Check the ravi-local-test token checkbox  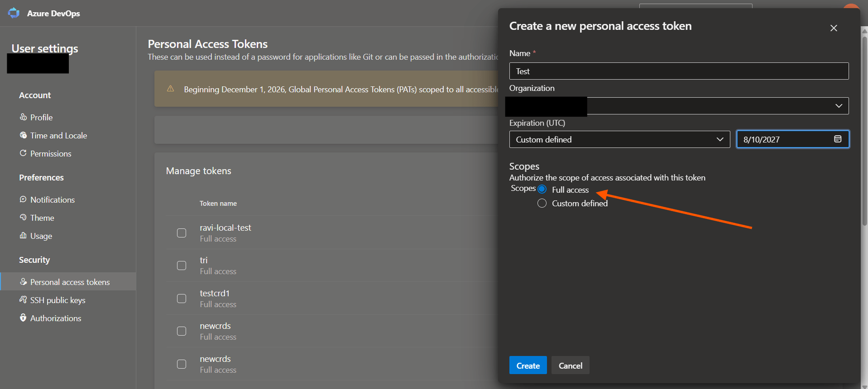[x=182, y=233]
